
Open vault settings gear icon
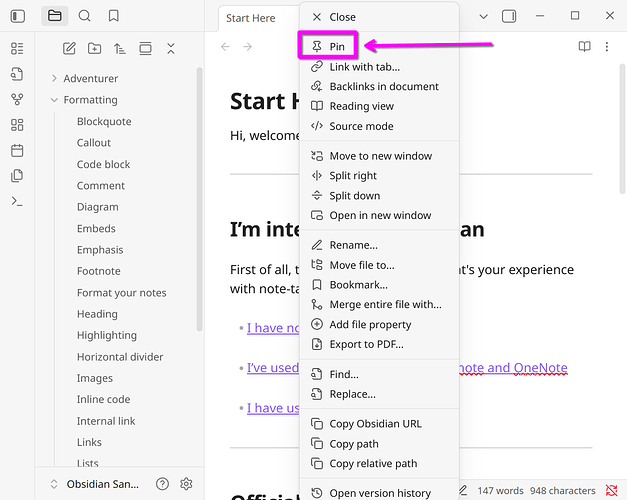(186, 484)
